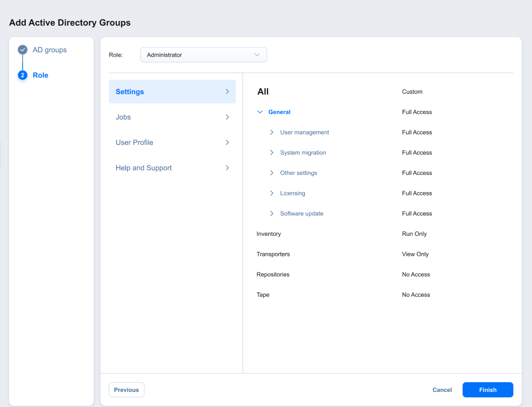This screenshot has height=407, width=532.
Task: Open the User Profile permission category
Action: tap(172, 142)
